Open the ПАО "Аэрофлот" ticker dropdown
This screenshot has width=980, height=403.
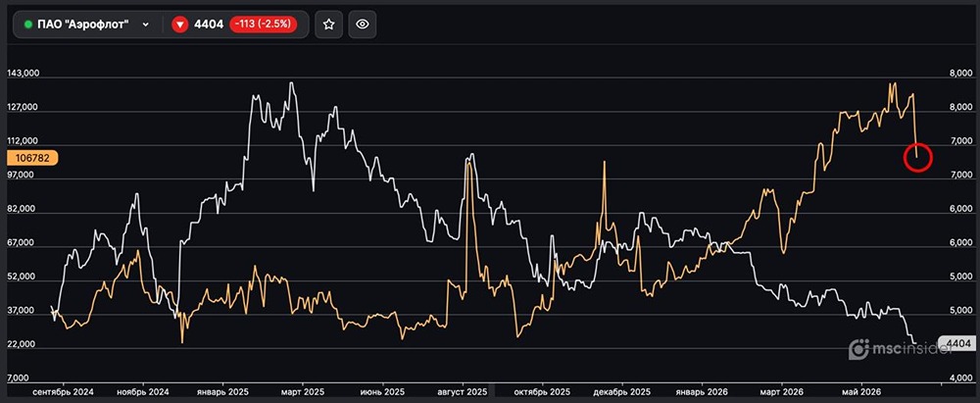87,25
